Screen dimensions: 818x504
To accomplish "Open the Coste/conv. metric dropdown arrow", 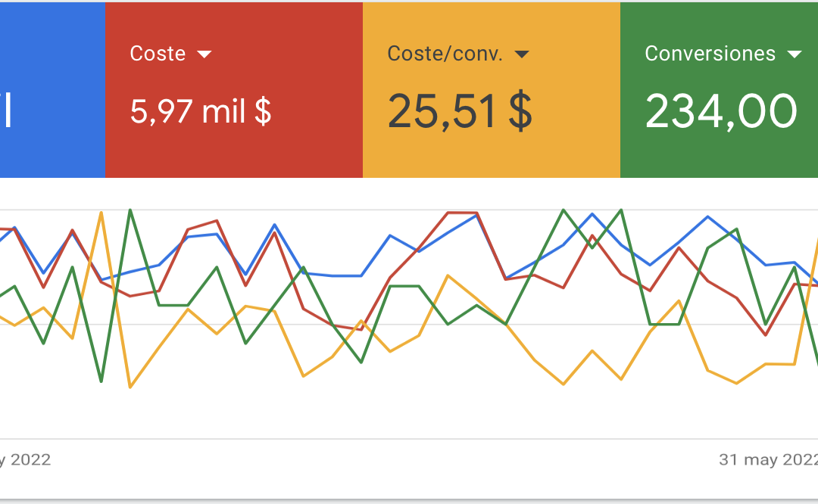I will 523,53.
